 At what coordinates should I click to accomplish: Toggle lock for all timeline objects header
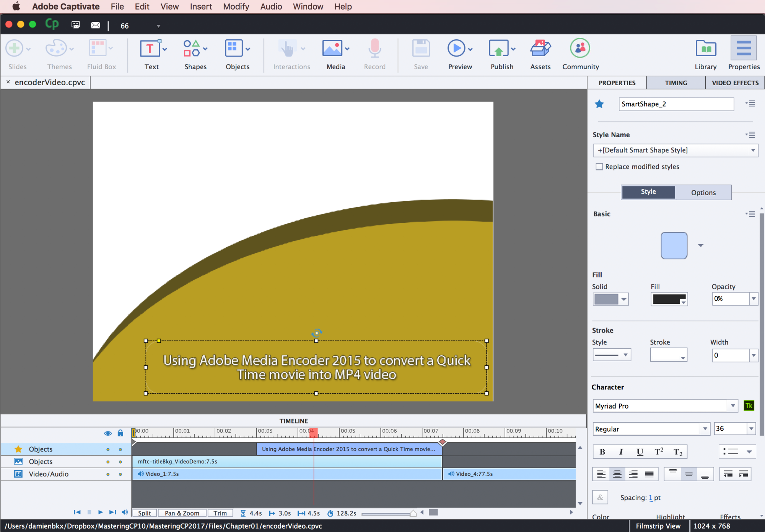120,433
